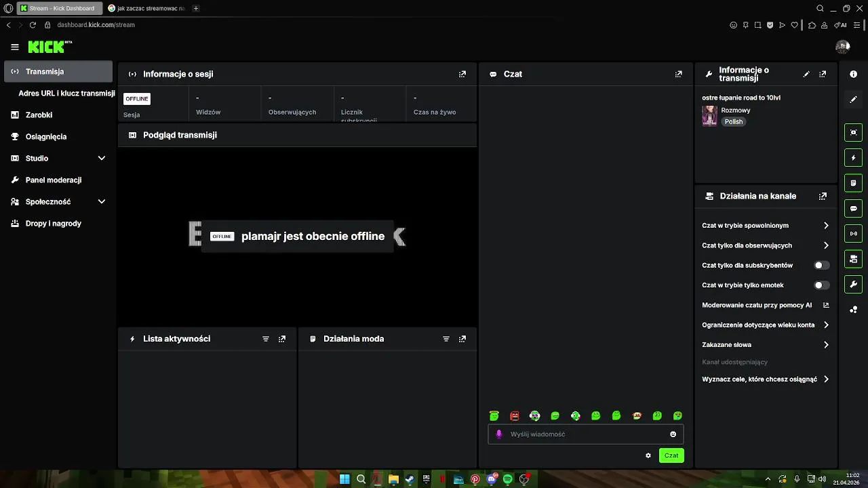Viewport: 868px width, 488px height.
Task: Open the user profile avatar
Action: click(x=842, y=47)
